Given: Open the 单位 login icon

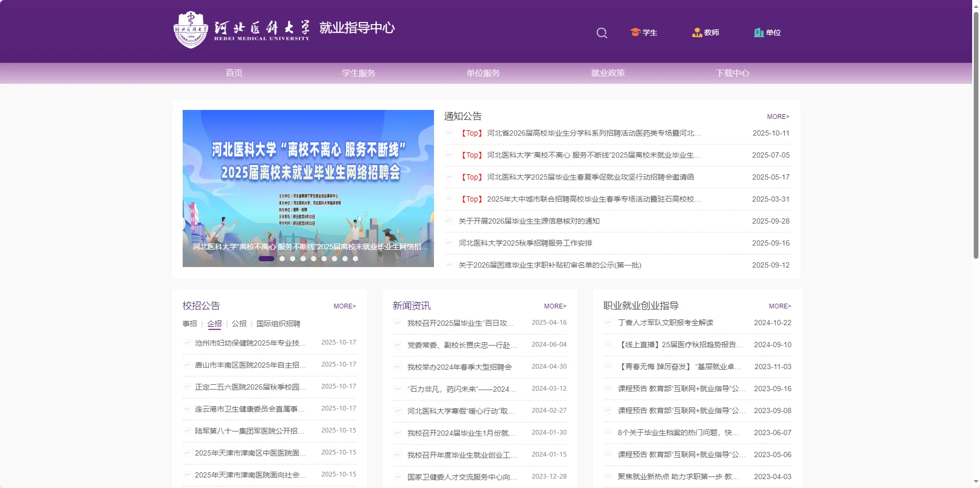Looking at the screenshot, I should [767, 32].
